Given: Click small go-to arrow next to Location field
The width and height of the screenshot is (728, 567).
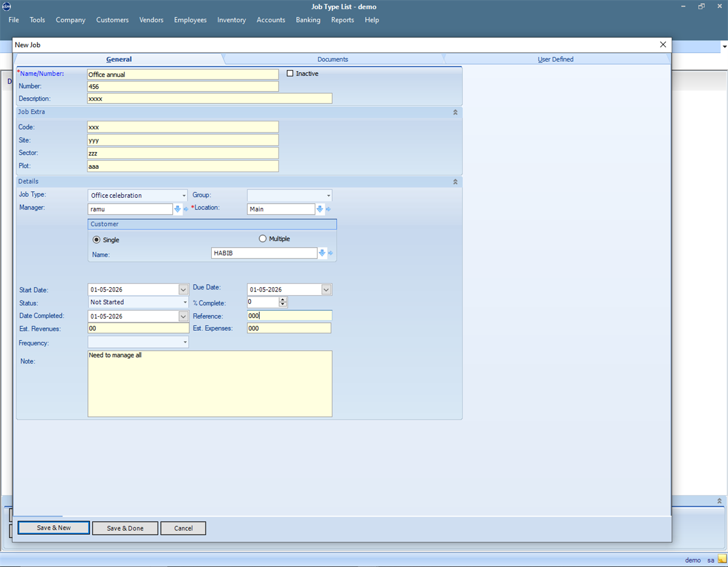Looking at the screenshot, I should pos(328,209).
